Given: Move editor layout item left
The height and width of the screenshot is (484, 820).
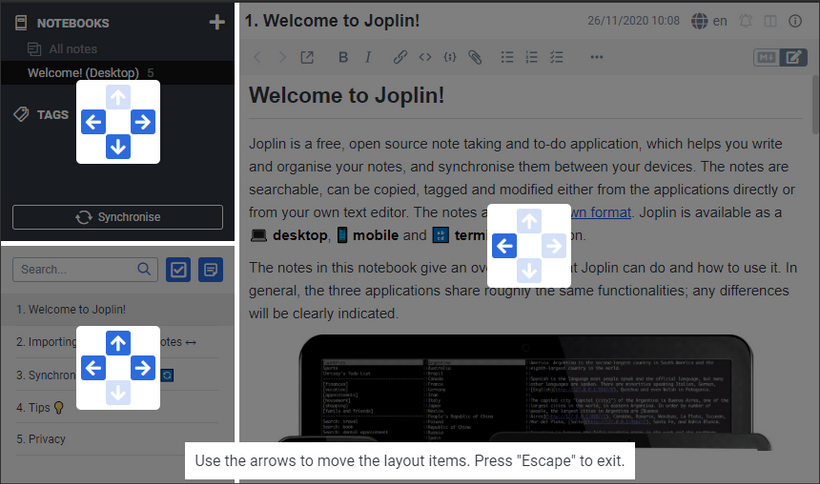Looking at the screenshot, I should tap(504, 246).
